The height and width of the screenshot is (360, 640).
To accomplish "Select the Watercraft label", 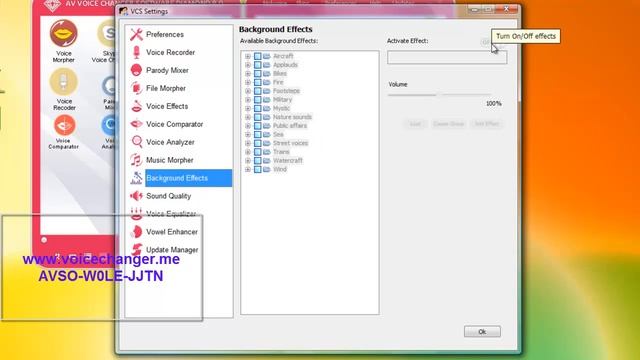I will (x=288, y=160).
